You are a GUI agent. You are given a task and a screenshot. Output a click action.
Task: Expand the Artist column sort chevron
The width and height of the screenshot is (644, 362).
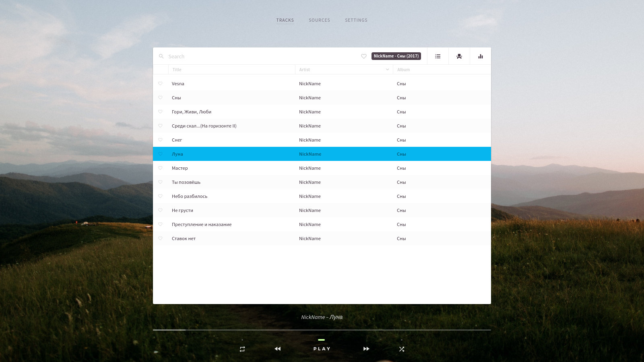click(x=388, y=70)
